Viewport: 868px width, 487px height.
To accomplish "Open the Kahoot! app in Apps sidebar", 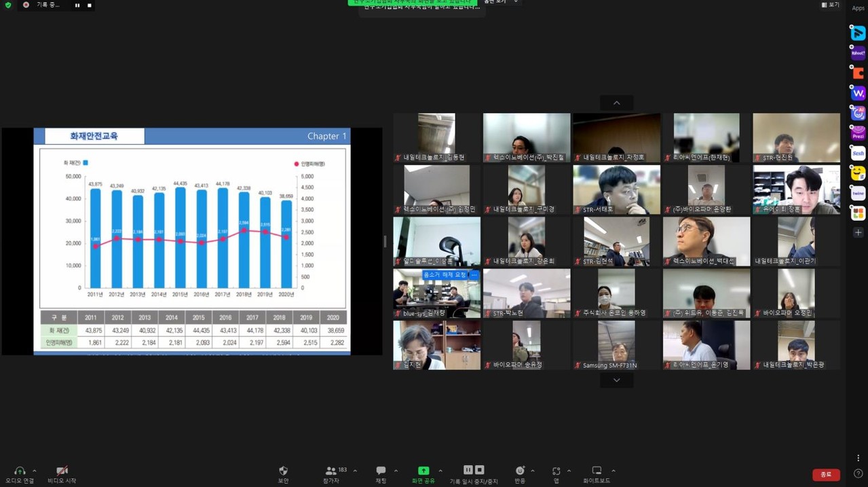I will [858, 52].
